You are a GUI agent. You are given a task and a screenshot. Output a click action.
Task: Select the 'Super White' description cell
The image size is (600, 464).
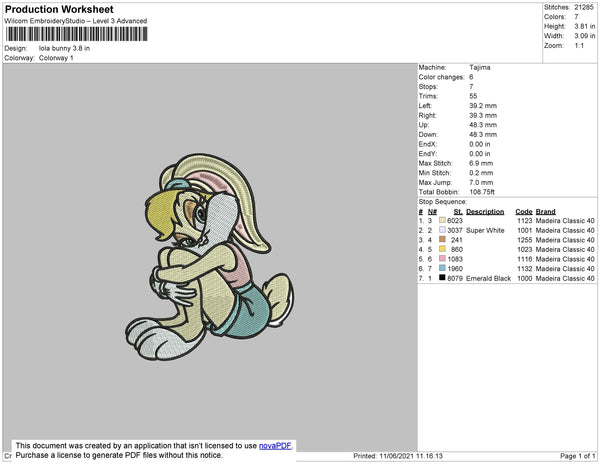click(485, 230)
